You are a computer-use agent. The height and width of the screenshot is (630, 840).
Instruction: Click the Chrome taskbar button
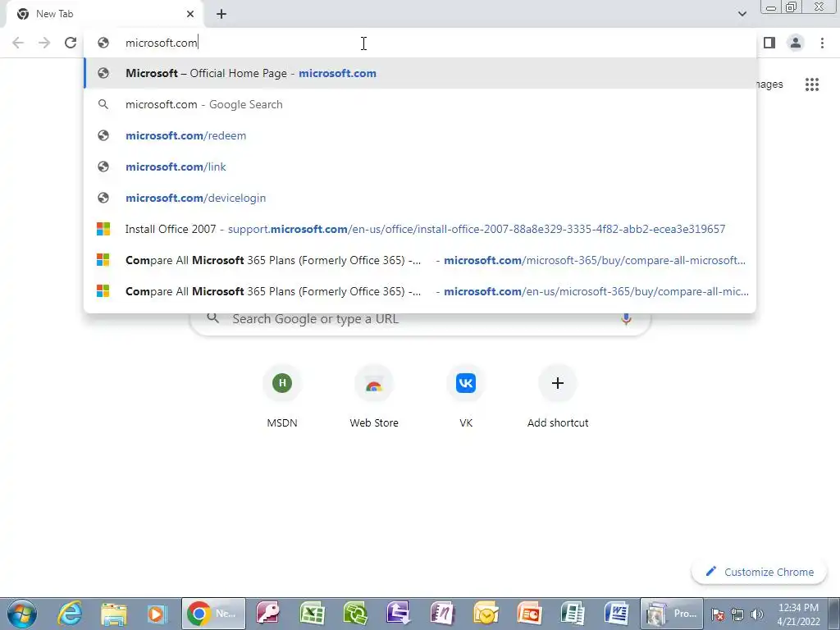tap(213, 614)
